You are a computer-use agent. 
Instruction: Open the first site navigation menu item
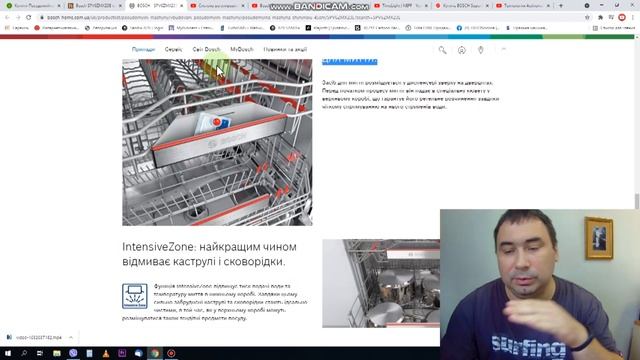tap(143, 49)
